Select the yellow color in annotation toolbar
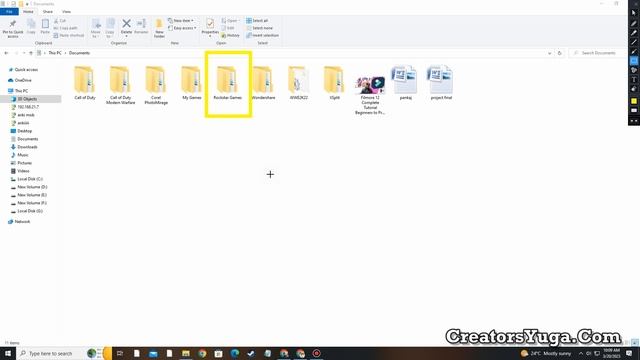The width and height of the screenshot is (640, 360). coord(633,101)
